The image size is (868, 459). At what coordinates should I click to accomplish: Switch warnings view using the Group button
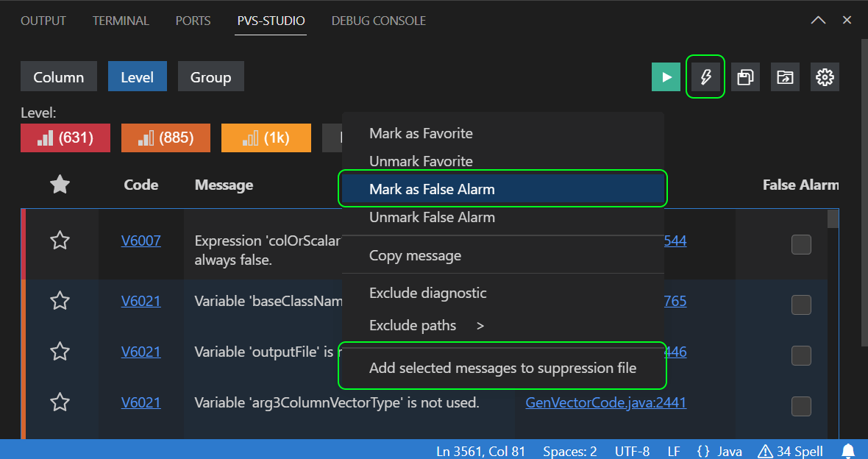point(210,76)
